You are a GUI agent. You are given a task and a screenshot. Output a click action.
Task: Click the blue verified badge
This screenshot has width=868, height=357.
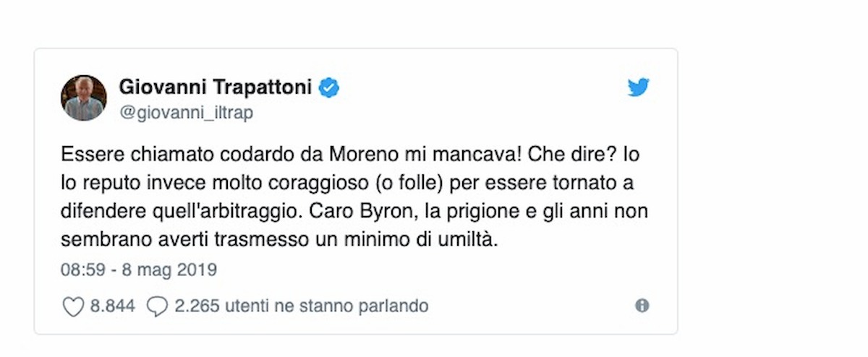[x=330, y=87]
